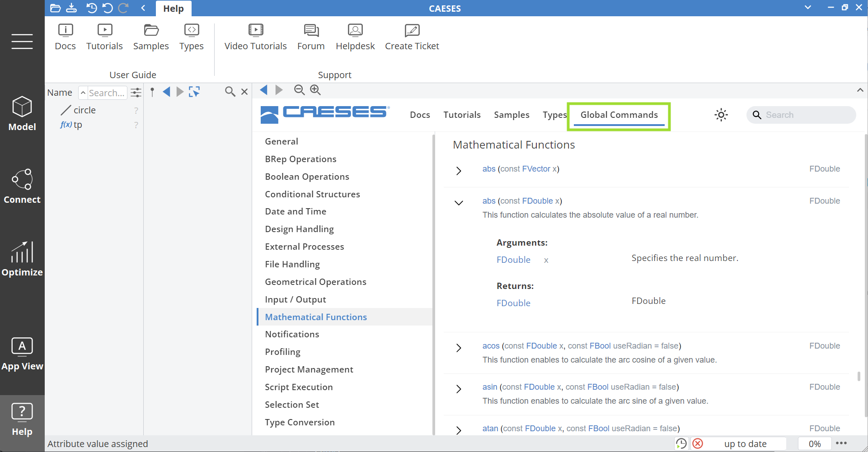Open the Samples tab in help page
868x452 pixels.
(511, 115)
